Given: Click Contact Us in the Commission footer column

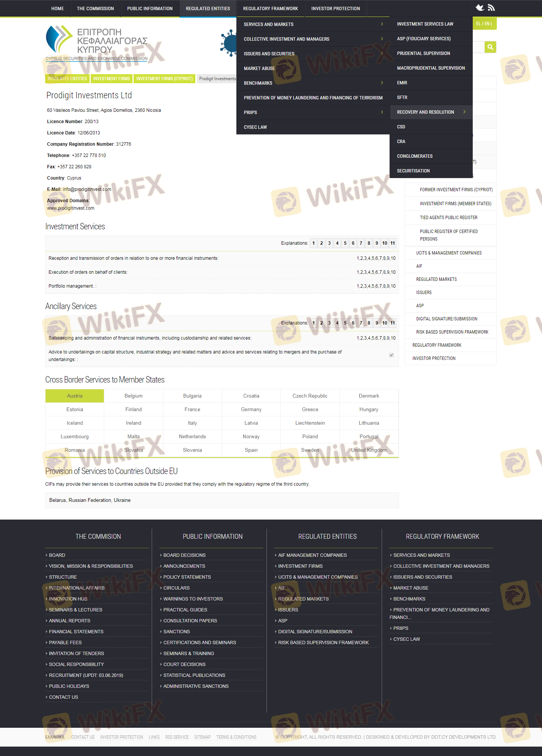Looking at the screenshot, I should [x=63, y=697].
